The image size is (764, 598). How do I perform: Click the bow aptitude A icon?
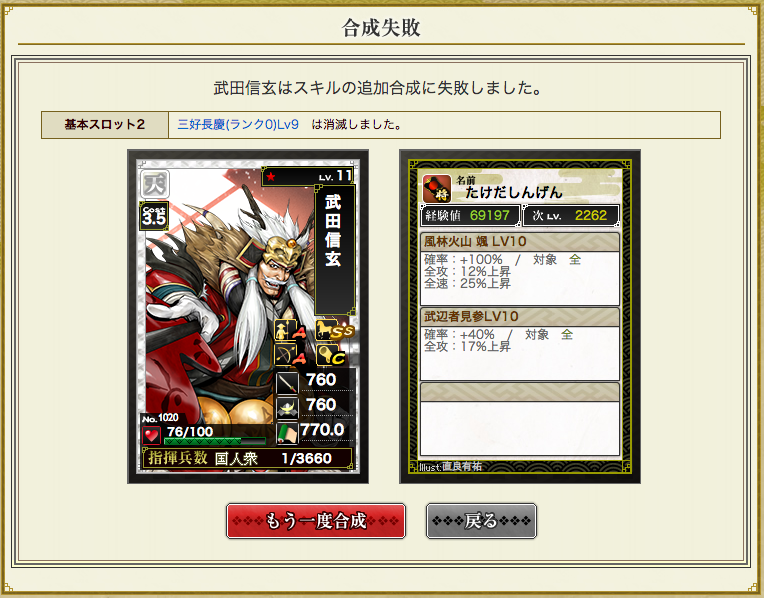pos(290,355)
